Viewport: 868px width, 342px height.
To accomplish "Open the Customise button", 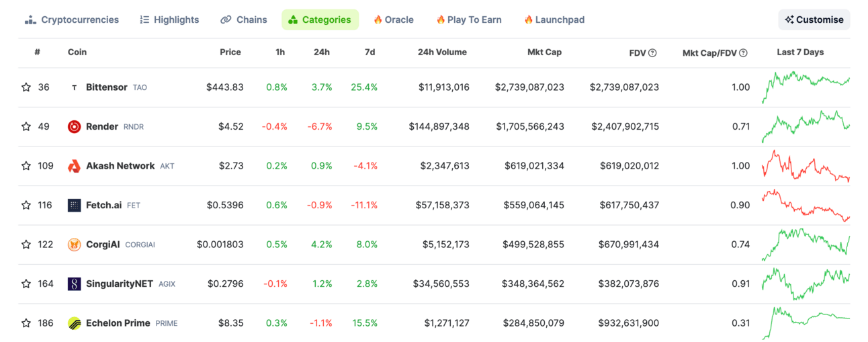I will tap(814, 19).
